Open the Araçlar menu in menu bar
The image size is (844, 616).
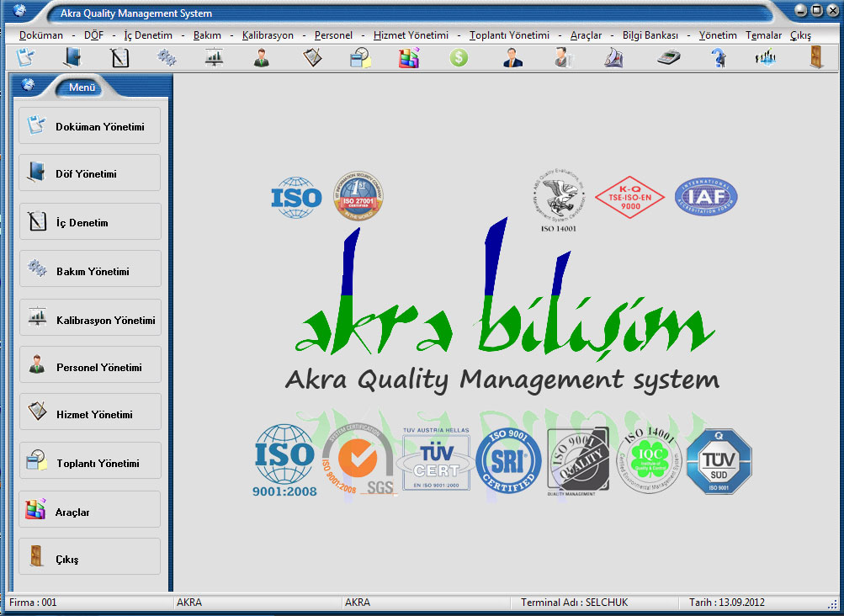587,35
